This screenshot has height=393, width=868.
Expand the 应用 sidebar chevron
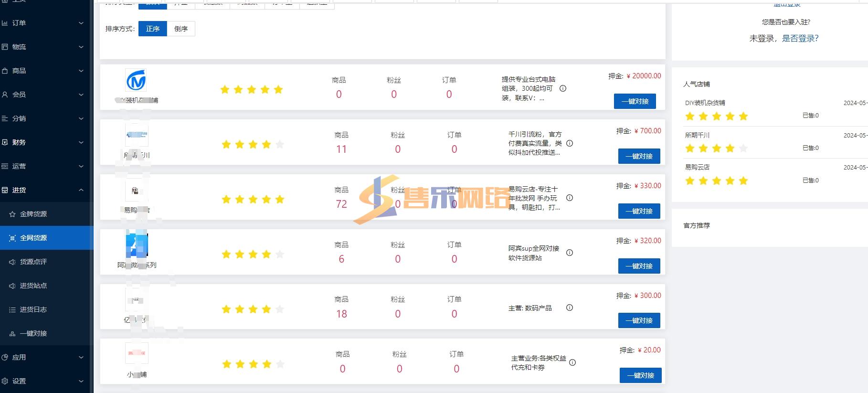point(81,357)
